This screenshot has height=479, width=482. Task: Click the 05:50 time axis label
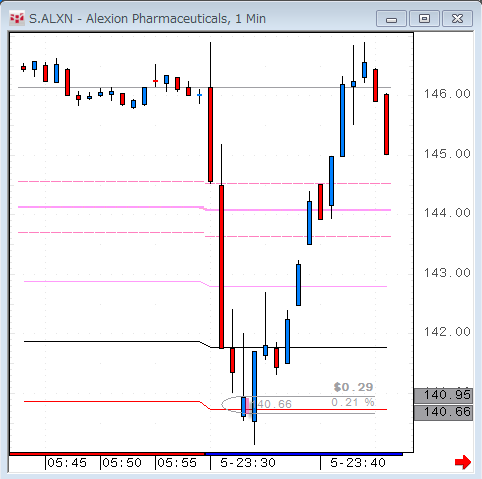122,463
